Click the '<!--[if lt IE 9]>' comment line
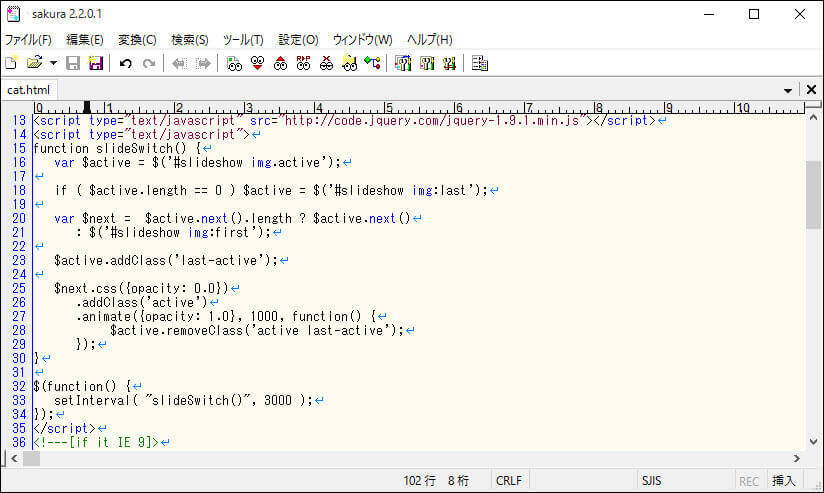The image size is (824, 493). click(96, 442)
